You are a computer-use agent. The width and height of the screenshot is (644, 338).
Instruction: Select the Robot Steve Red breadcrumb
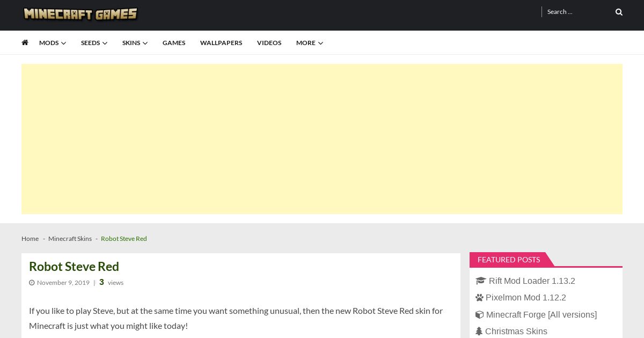point(124,239)
